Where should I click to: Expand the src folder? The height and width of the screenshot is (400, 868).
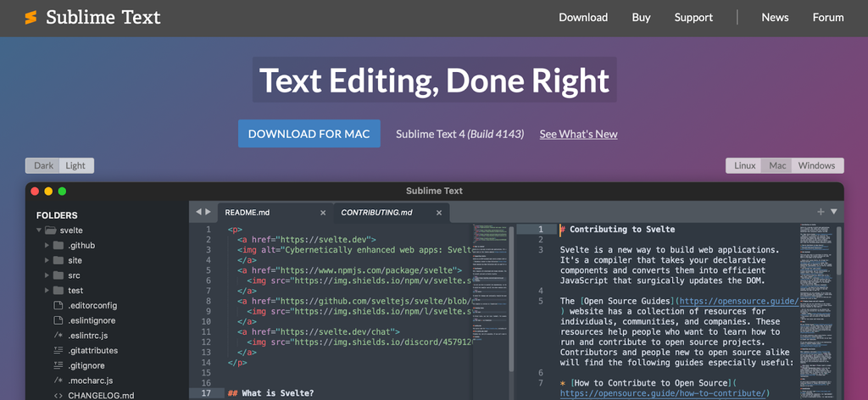(x=47, y=275)
